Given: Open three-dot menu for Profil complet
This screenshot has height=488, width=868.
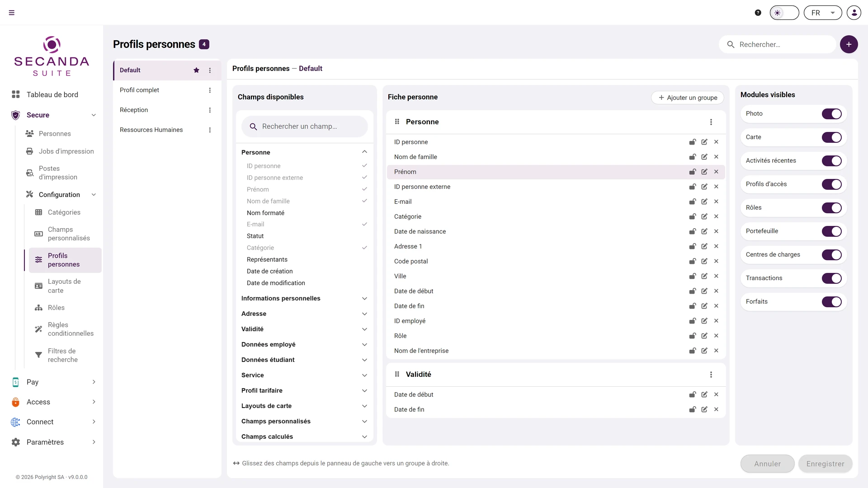Looking at the screenshot, I should click(x=210, y=90).
